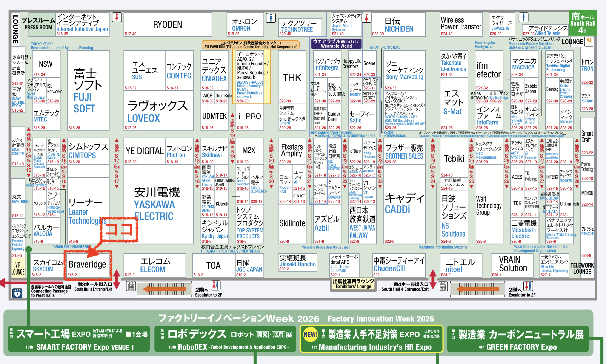
Task: Click the restroom icon next to the OMRON booth
Action: 271,18
